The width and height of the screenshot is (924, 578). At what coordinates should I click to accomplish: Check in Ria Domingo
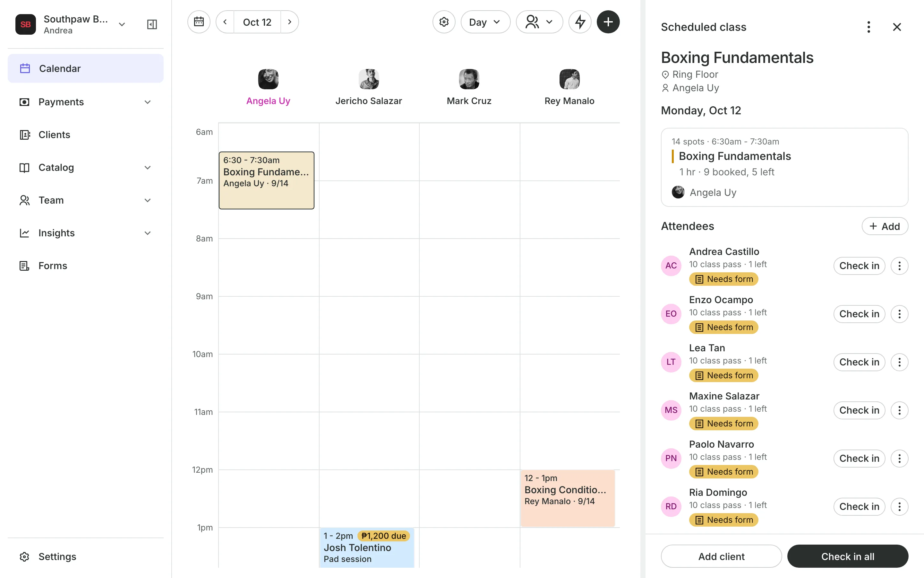click(x=859, y=506)
